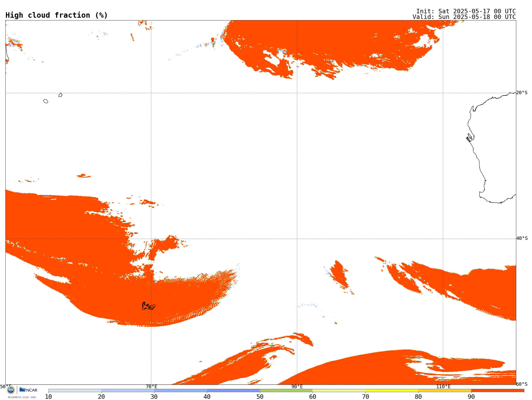The height and width of the screenshot is (400, 532).
Task: Click the Mauritius island outline
Action: [61, 95]
